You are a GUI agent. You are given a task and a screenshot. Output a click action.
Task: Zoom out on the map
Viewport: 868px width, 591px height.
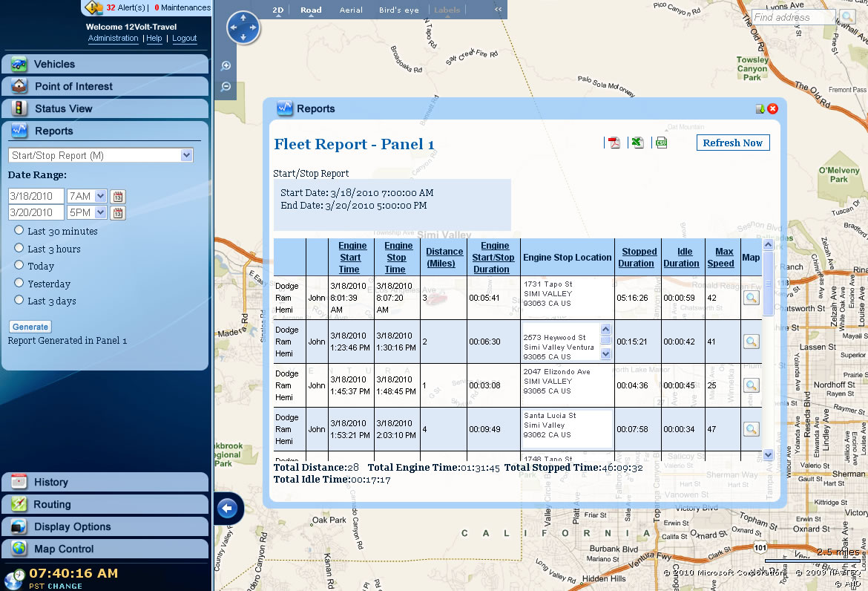click(226, 86)
